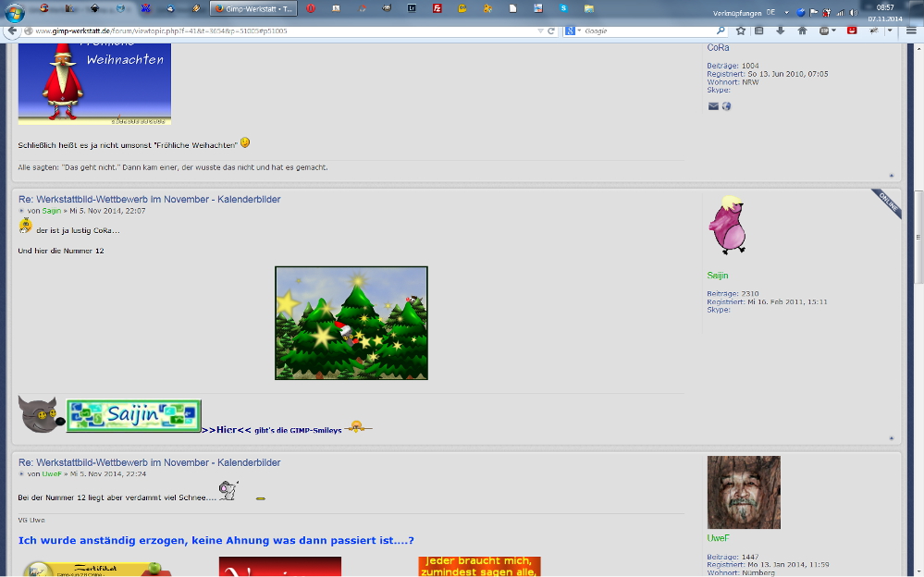Click the red smiley addon icon
The image size is (924, 577).
[852, 31]
